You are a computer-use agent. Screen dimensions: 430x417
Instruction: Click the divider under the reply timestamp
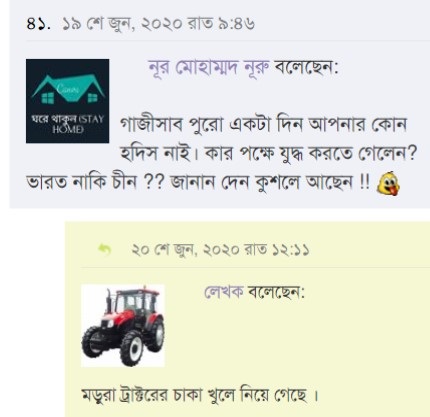[x=255, y=267]
